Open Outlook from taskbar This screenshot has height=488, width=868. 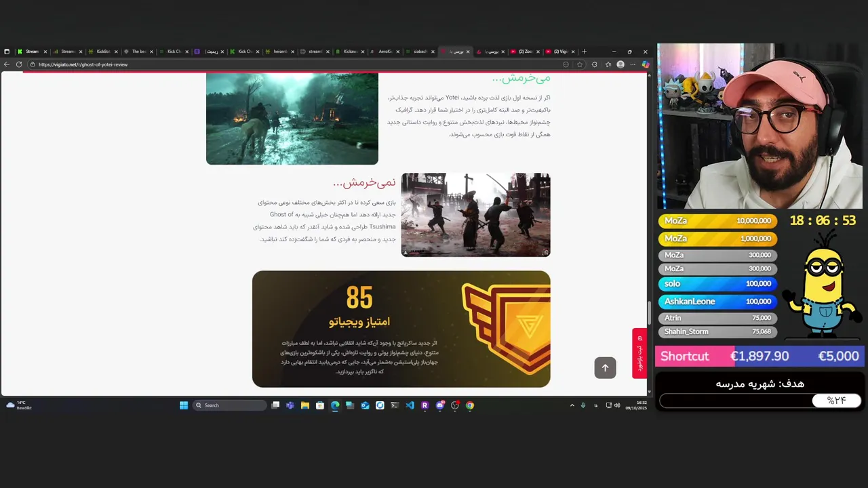365,405
